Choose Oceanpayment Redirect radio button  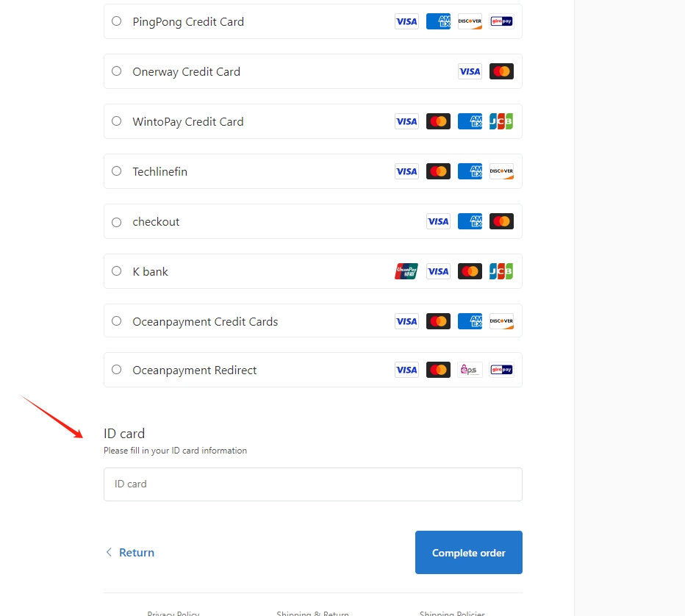117,370
